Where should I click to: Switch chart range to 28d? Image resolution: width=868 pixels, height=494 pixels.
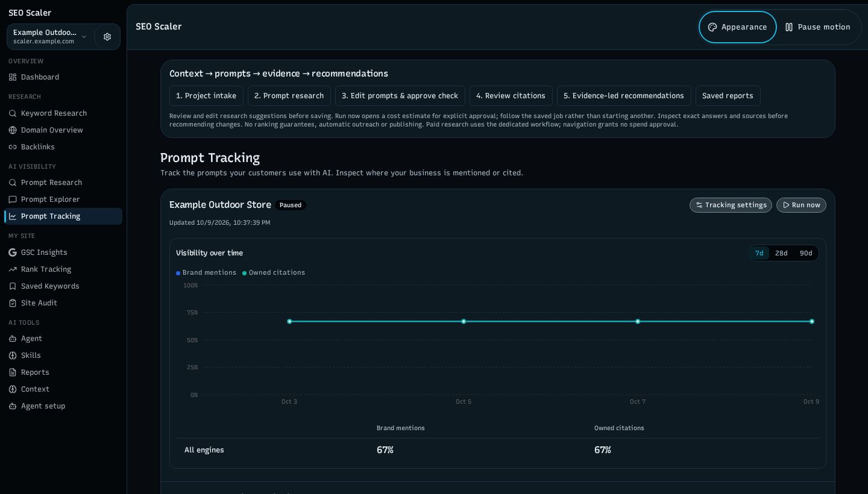tap(781, 253)
